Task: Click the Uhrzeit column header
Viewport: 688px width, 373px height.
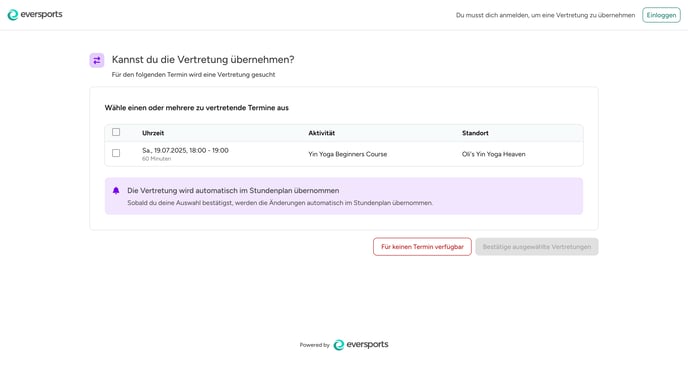Action: [x=153, y=133]
